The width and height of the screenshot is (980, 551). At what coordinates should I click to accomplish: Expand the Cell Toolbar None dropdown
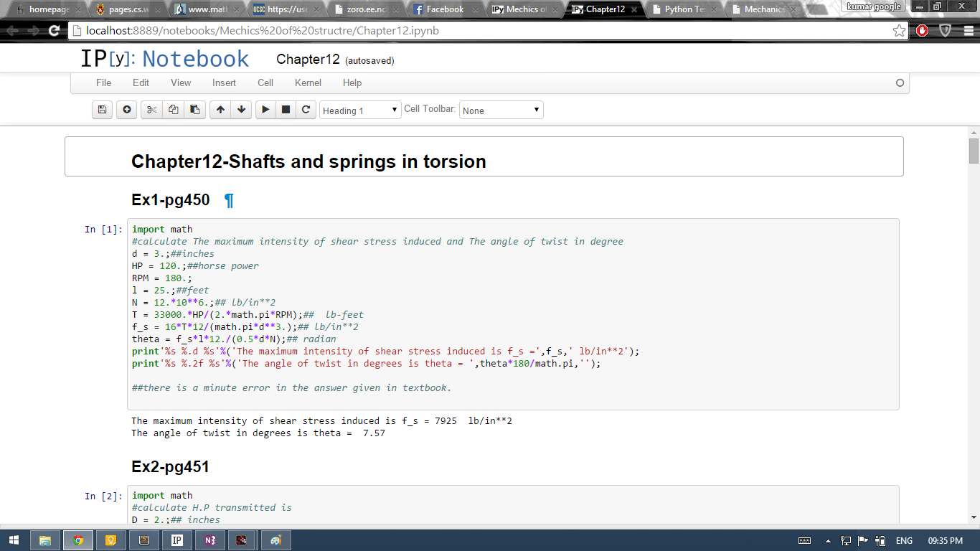click(x=501, y=110)
